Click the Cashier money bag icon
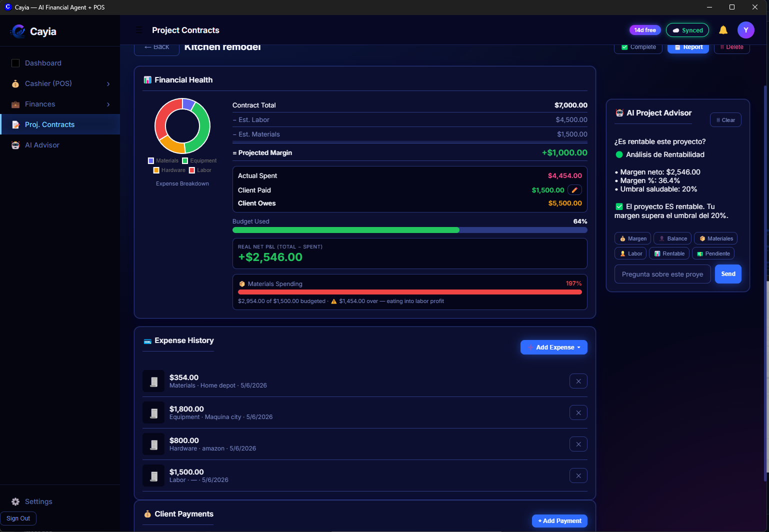This screenshot has width=769, height=532. 15,83
